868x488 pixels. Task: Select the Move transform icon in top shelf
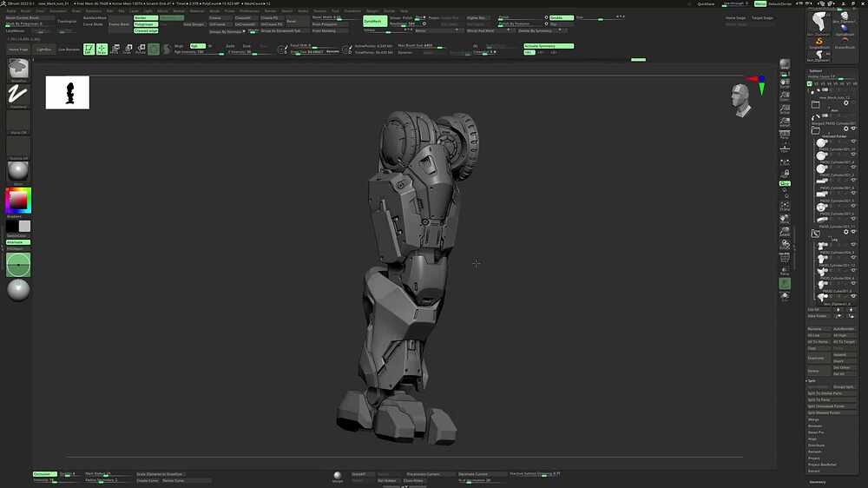115,49
